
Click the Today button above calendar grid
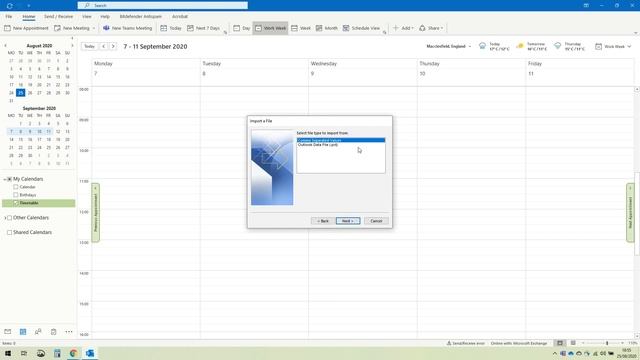[x=89, y=46]
